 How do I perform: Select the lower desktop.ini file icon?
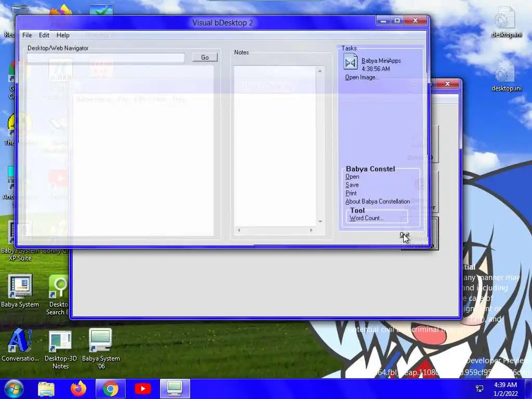click(506, 76)
